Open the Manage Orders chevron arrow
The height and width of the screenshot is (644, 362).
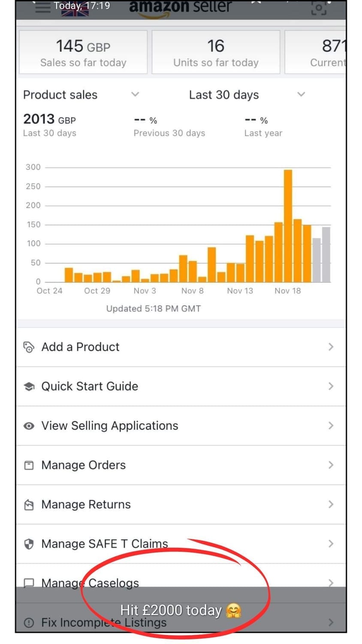[331, 465]
